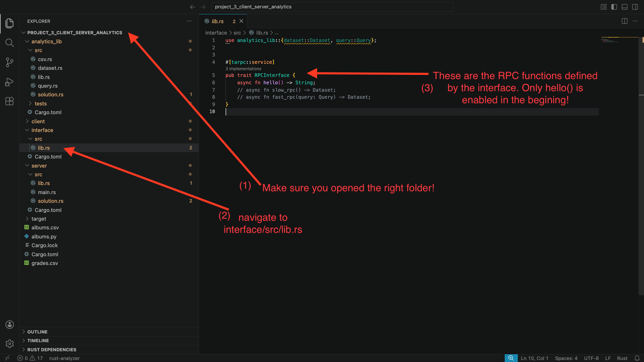Open the editor more actions menu
Viewport: 644px width, 362px height.
point(635,21)
